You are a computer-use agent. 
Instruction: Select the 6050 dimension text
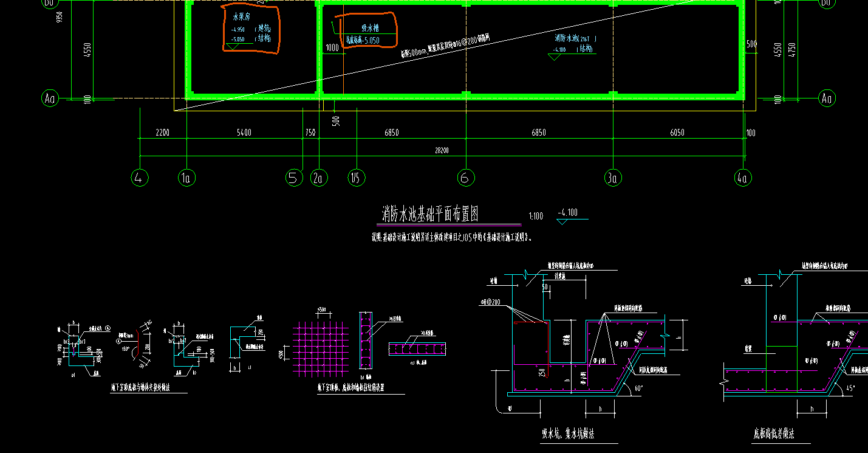coord(677,133)
